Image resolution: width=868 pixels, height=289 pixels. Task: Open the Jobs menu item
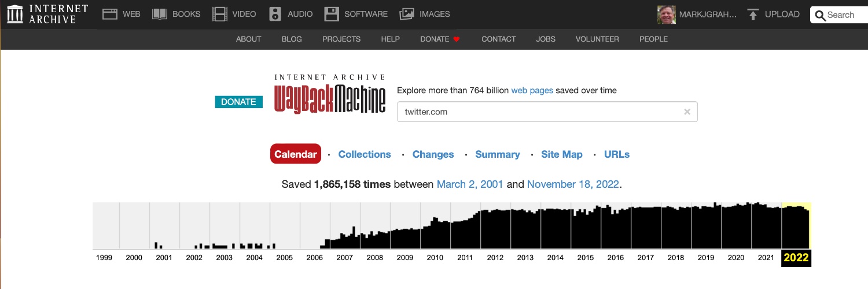coord(546,39)
